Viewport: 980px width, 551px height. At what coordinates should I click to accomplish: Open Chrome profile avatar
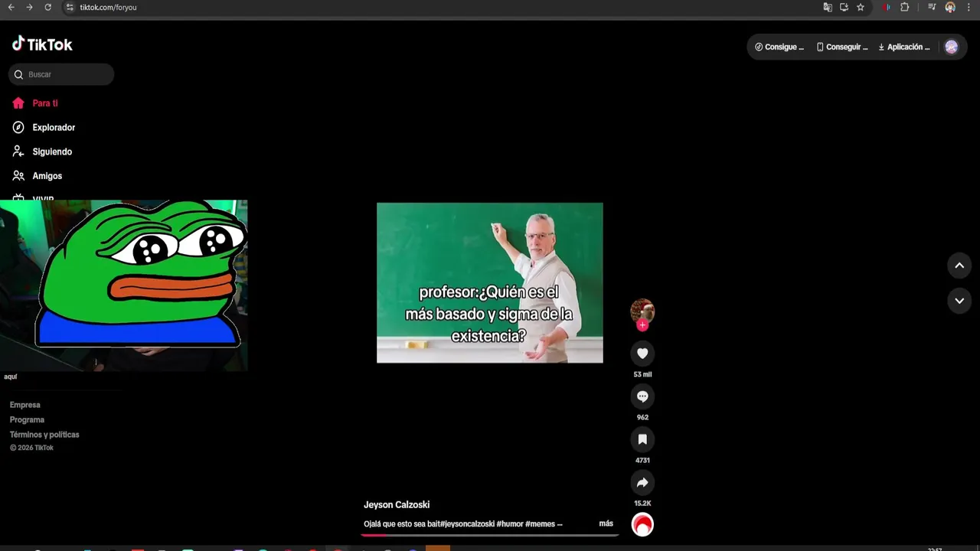(950, 7)
